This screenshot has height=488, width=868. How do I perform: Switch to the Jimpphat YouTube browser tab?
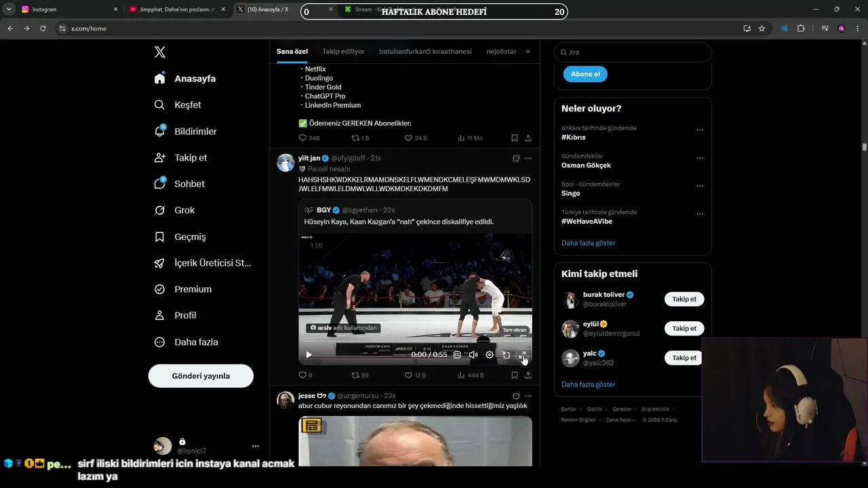176,9
